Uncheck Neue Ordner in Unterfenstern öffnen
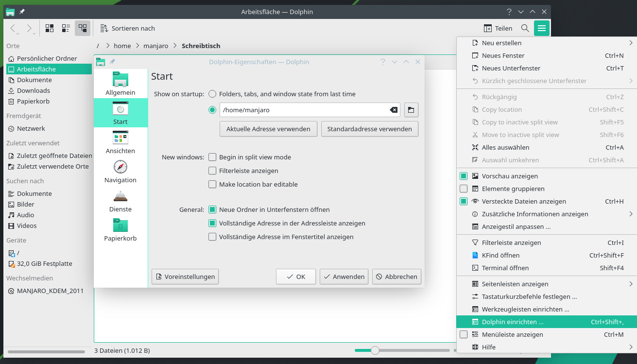Screen dimensions: 637x364 point(212,209)
